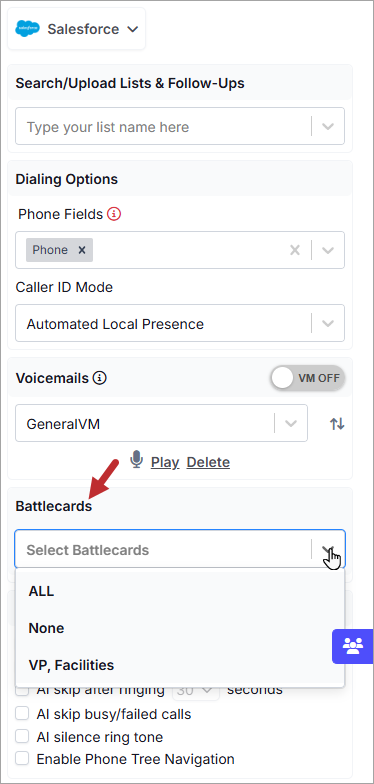Click the Delete voicemail link
374x784 pixels.
(x=208, y=462)
